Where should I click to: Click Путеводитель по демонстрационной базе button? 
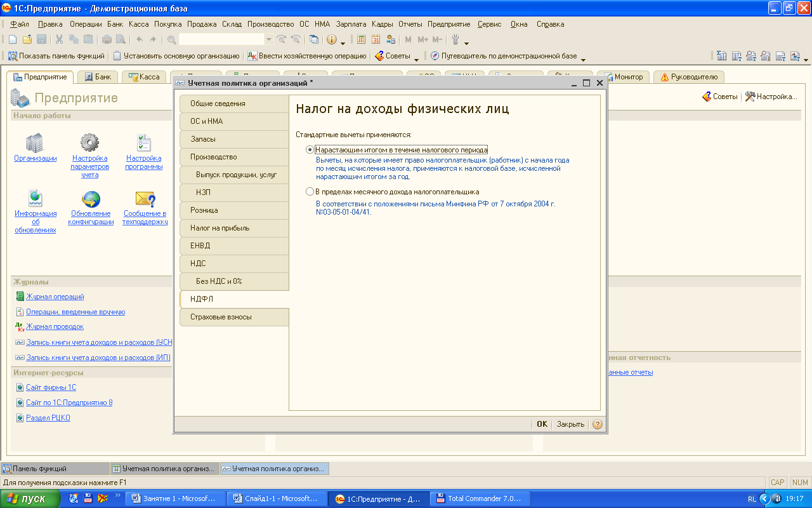click(504, 56)
